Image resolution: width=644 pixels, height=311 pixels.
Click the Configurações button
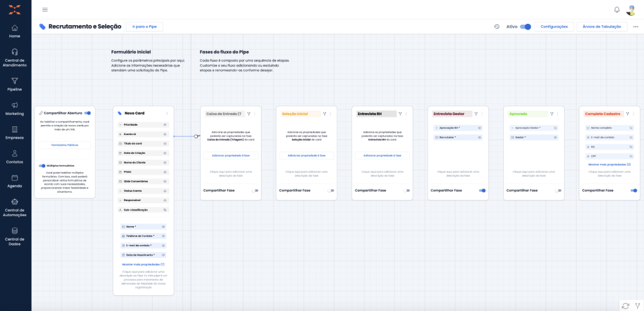click(554, 26)
